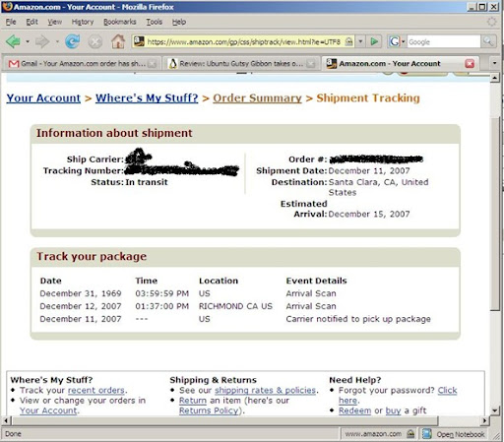Click the horizontal scrollbar thumb
Screen dimensions: 504x442
click(x=224, y=420)
